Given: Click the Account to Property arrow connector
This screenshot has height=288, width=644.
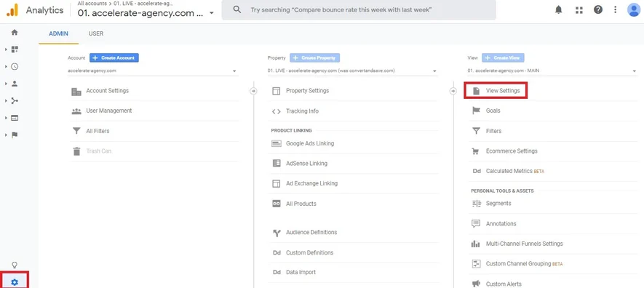Looking at the screenshot, I should [253, 91].
